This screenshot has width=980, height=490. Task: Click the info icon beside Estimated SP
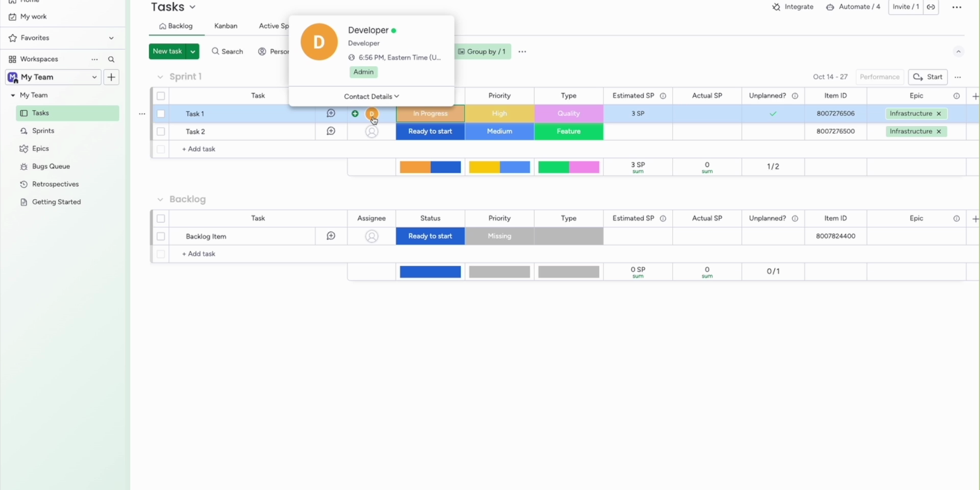click(x=663, y=96)
